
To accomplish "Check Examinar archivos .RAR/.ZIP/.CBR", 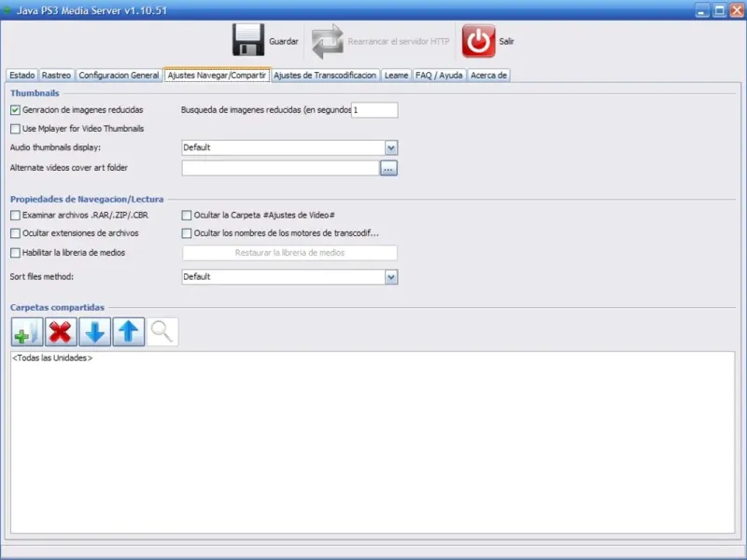I will [15, 216].
